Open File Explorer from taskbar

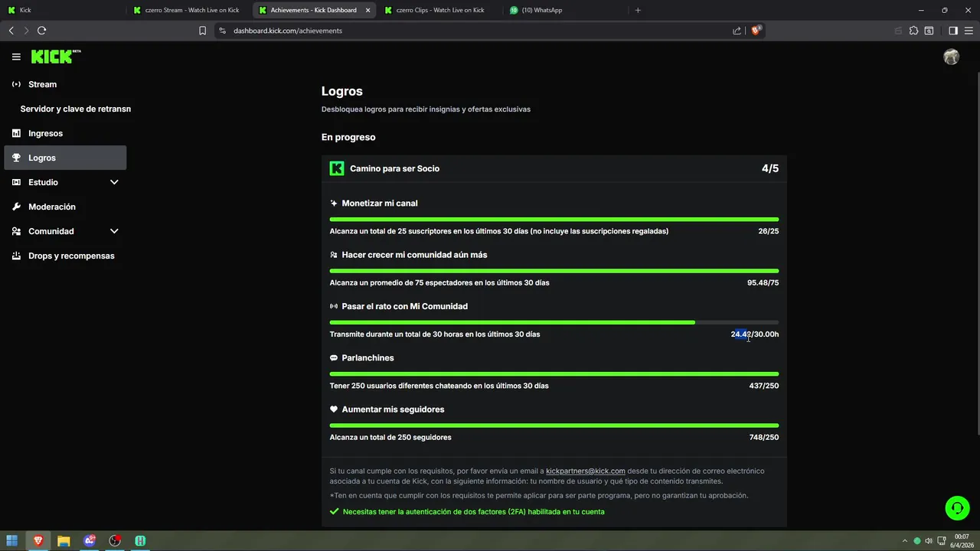64,540
